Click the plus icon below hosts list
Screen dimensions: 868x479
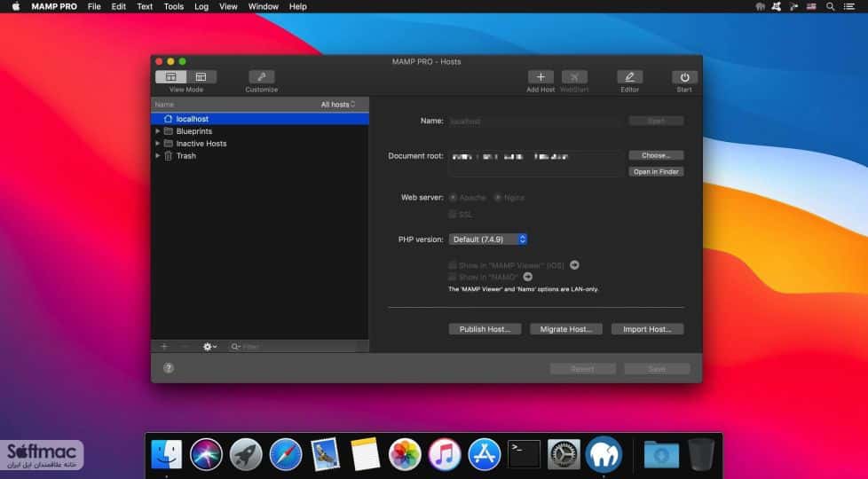point(164,346)
